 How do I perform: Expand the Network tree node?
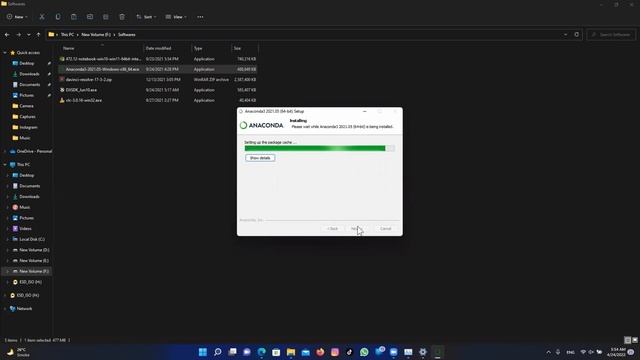click(x=5, y=309)
